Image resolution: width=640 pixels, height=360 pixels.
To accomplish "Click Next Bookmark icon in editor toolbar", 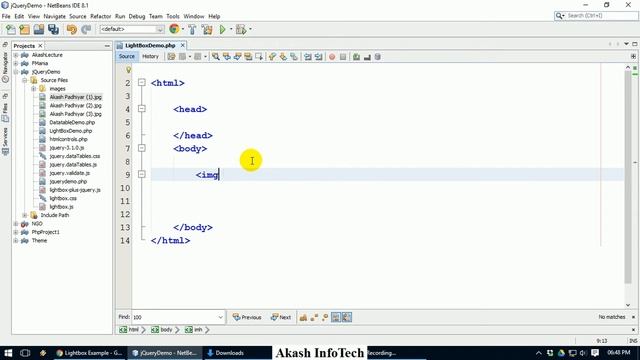I will (283, 57).
